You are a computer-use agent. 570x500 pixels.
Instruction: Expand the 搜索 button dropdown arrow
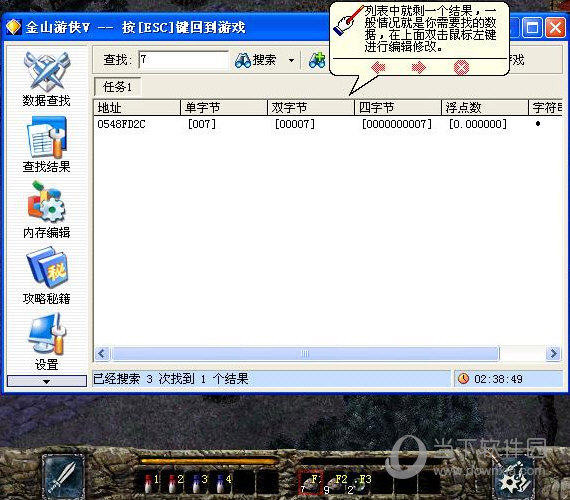coord(291,60)
